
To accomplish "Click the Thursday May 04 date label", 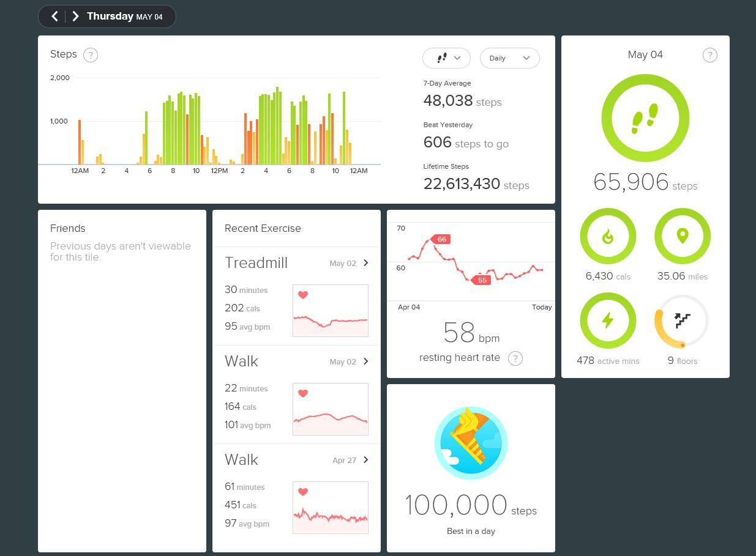I will pos(125,17).
